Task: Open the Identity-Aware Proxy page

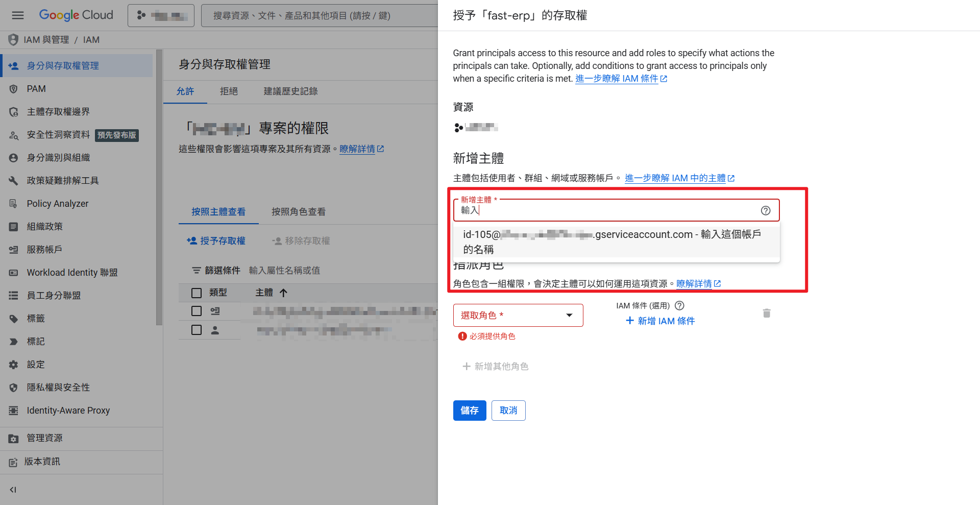Action: click(x=68, y=410)
